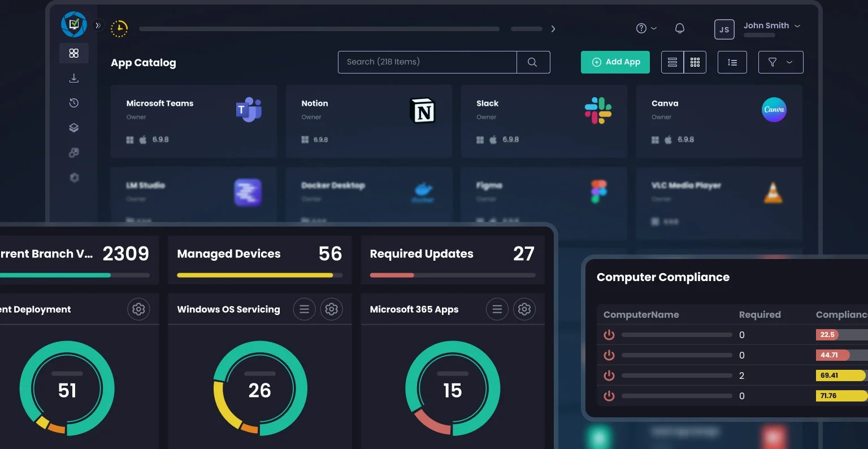Toggle power icon for 22.5 compliance row
This screenshot has height=449, width=868.
tap(609, 335)
